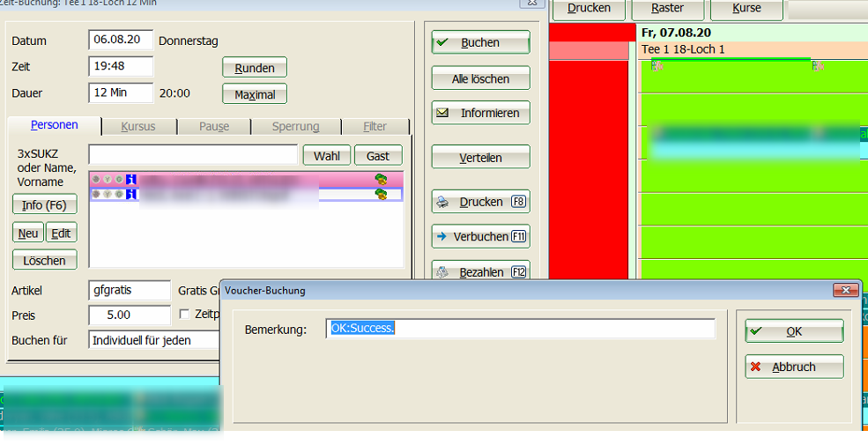Print via the Drucken F8 button
Screen dimensions: 868x445
pyautogui.click(x=480, y=202)
